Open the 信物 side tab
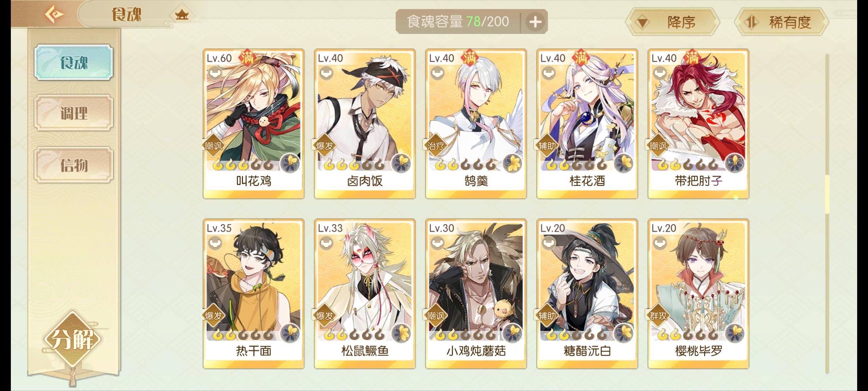The height and width of the screenshot is (391, 868). [74, 165]
